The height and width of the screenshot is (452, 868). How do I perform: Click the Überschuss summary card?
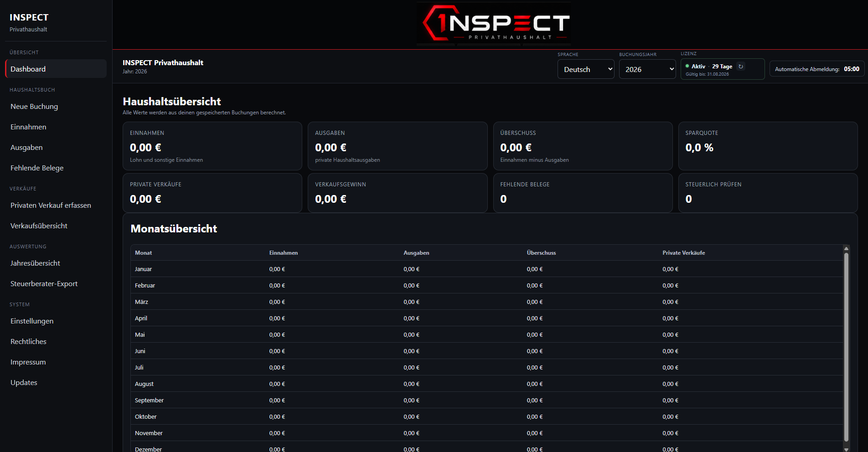(583, 146)
